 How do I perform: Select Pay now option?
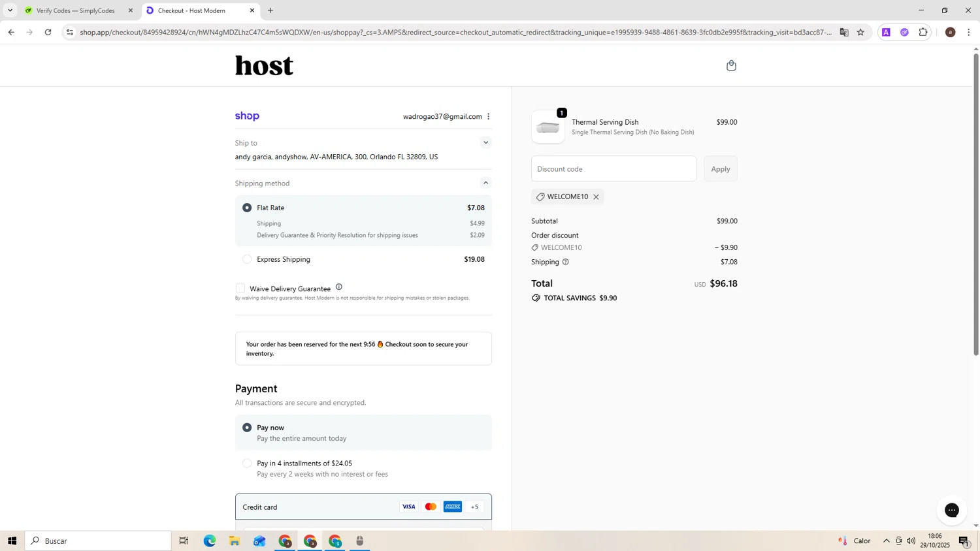(247, 428)
